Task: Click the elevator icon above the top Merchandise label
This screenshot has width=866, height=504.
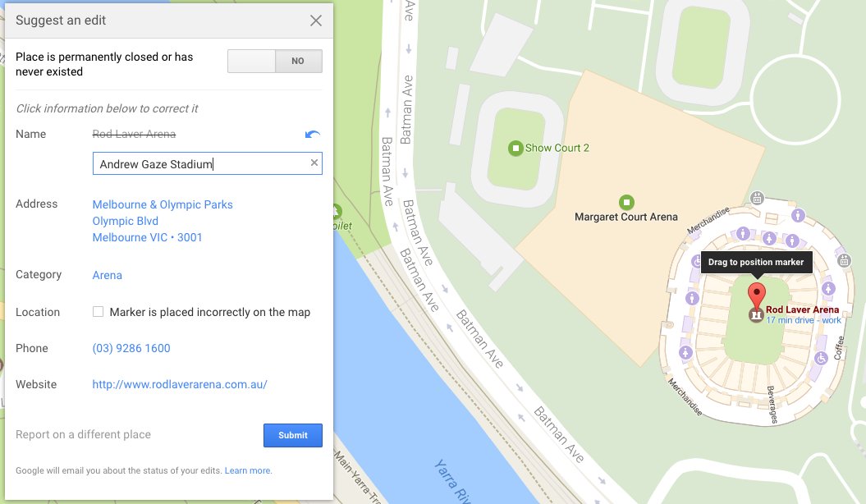Action: [x=757, y=198]
